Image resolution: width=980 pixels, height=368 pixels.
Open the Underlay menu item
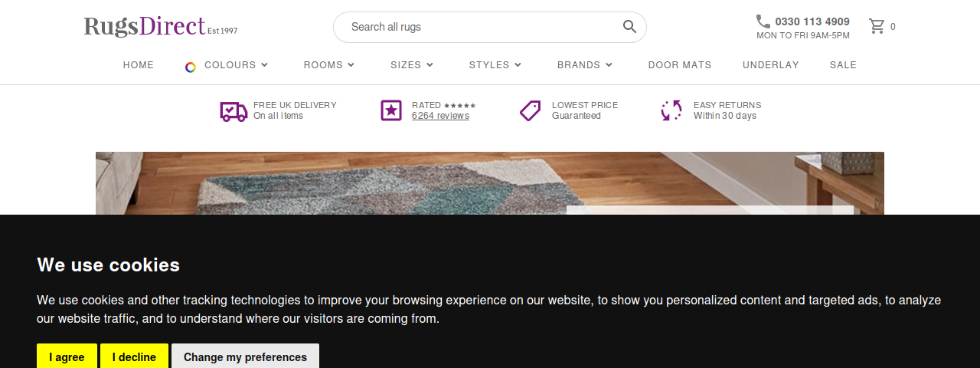771,65
